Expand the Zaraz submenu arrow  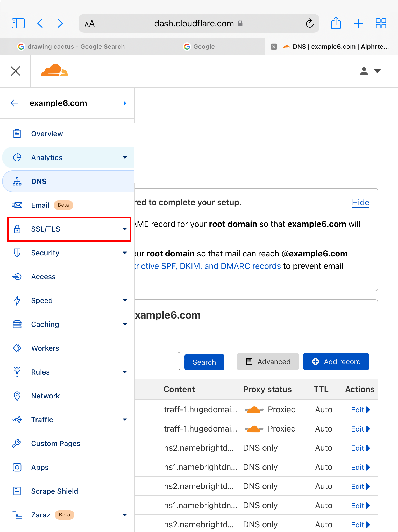125,515
